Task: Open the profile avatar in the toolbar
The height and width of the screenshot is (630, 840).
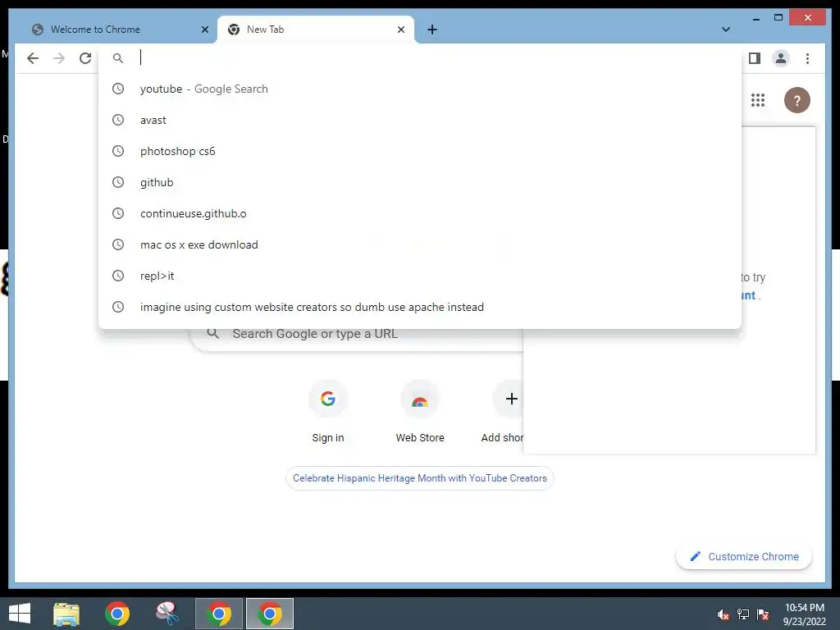Action: (781, 58)
